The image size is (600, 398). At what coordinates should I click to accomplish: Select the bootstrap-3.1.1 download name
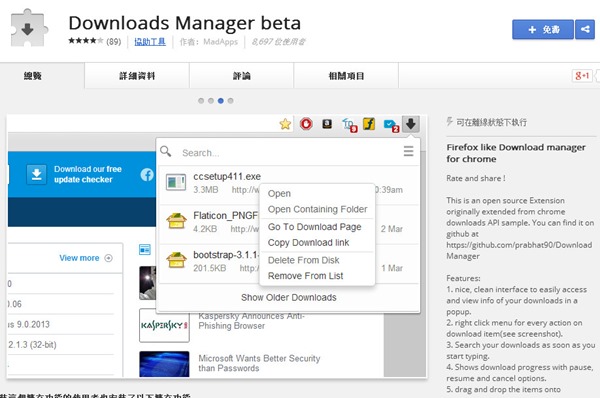(x=227, y=254)
